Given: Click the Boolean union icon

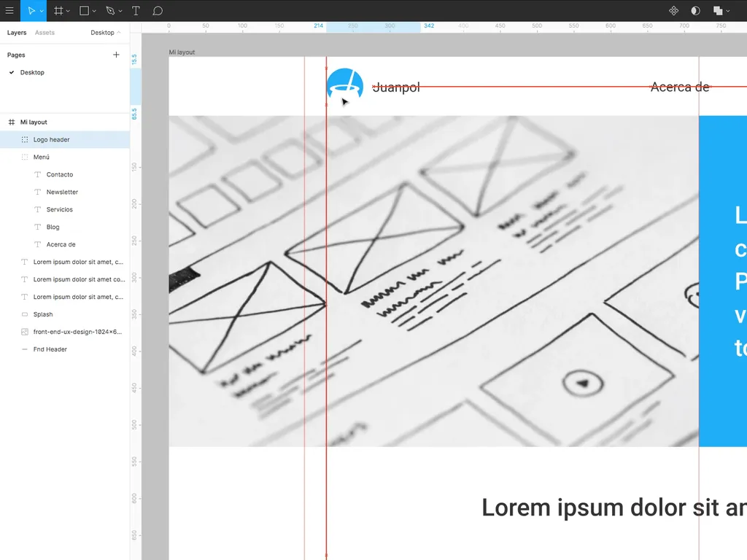Looking at the screenshot, I should [718, 10].
